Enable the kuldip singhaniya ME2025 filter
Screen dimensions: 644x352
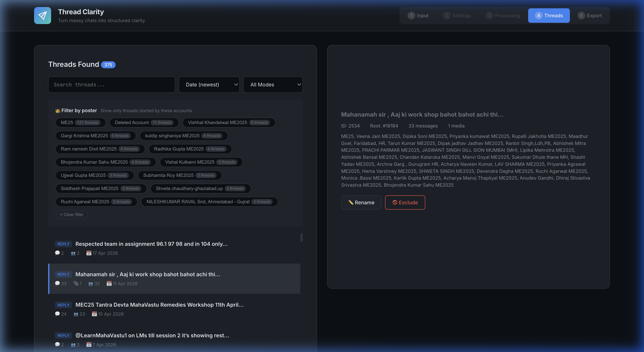[184, 136]
